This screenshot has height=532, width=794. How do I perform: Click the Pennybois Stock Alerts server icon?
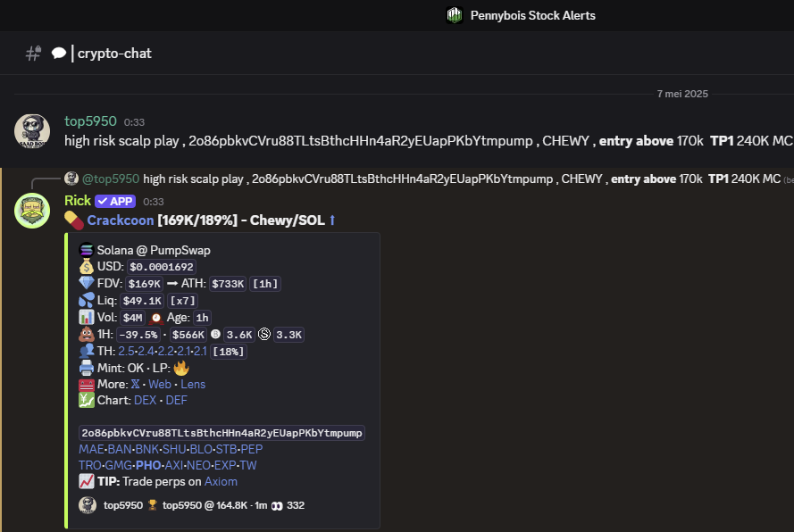pos(455,15)
